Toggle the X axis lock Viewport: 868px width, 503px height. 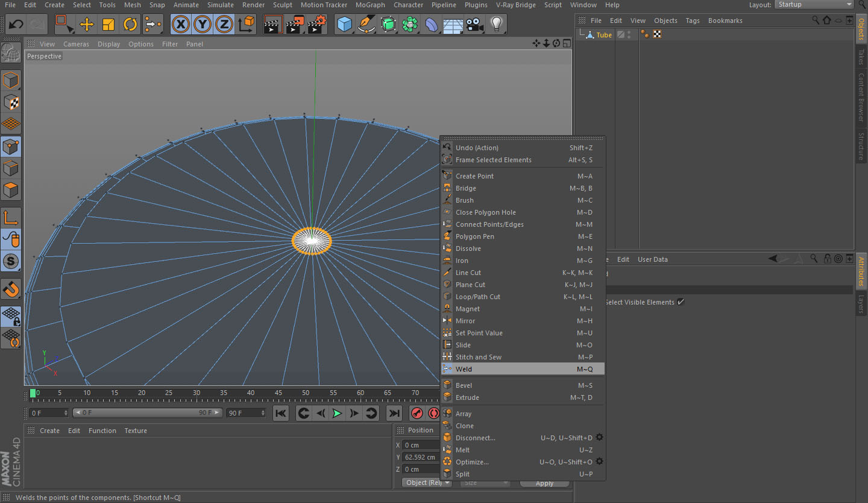pos(181,25)
